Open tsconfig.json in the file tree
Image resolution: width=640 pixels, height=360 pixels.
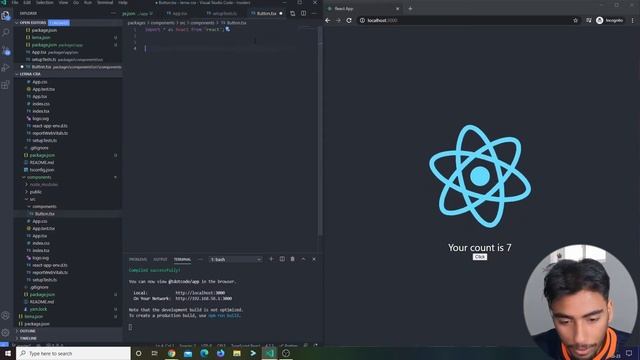pyautogui.click(x=42, y=170)
